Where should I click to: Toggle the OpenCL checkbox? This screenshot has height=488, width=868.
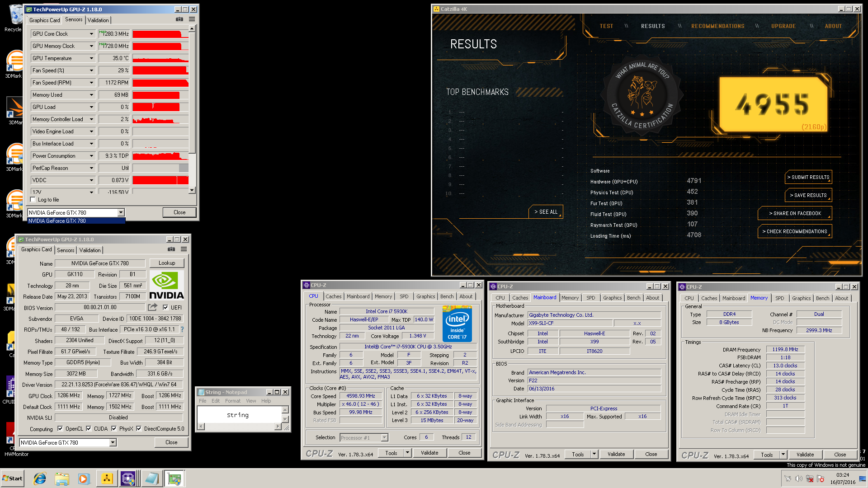coord(60,428)
